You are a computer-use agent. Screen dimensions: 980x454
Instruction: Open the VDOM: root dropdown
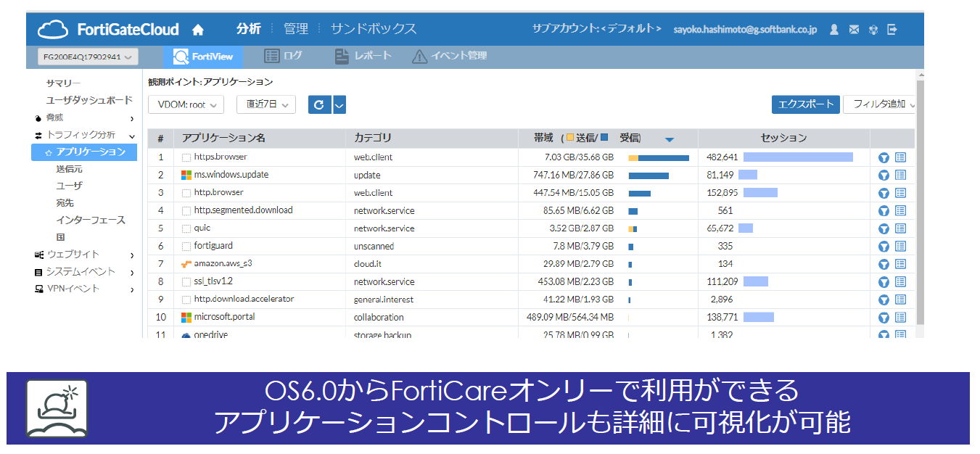pyautogui.click(x=186, y=104)
